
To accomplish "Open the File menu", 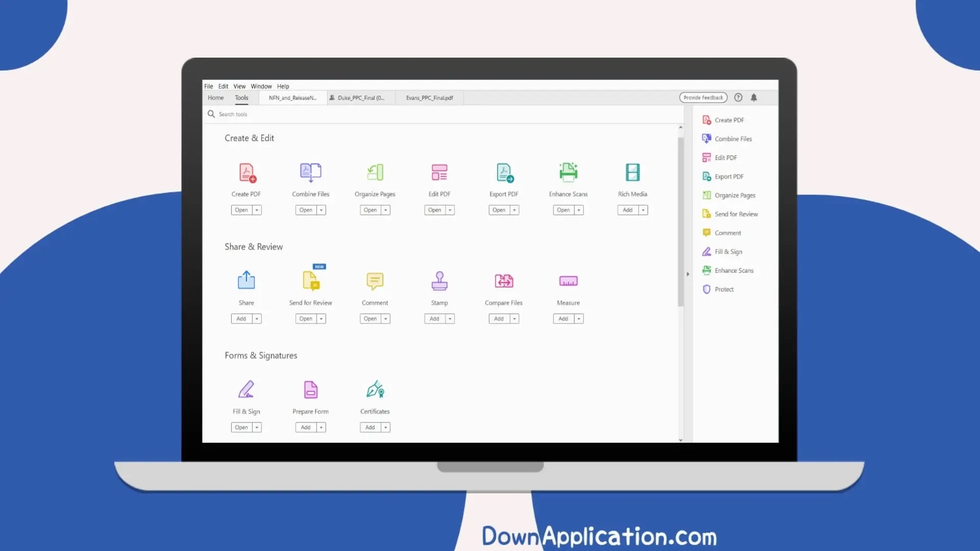I will (x=209, y=86).
